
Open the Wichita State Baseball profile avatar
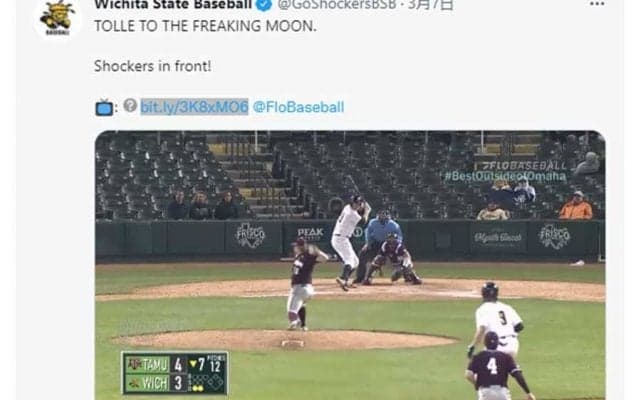[x=57, y=18]
